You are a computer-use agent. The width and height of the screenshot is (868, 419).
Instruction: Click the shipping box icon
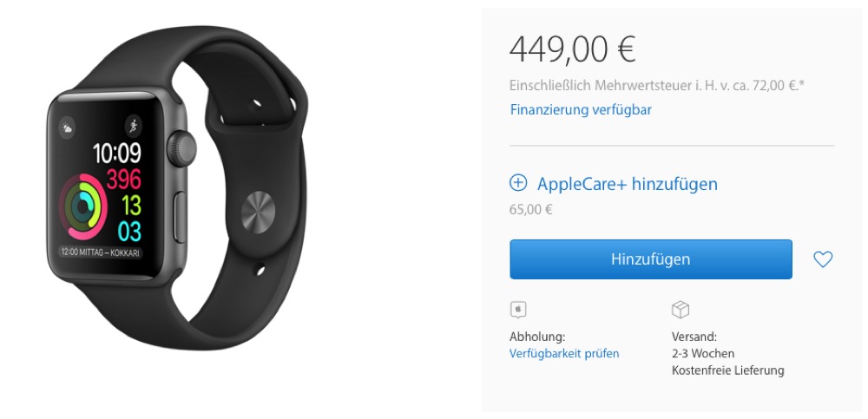click(681, 310)
